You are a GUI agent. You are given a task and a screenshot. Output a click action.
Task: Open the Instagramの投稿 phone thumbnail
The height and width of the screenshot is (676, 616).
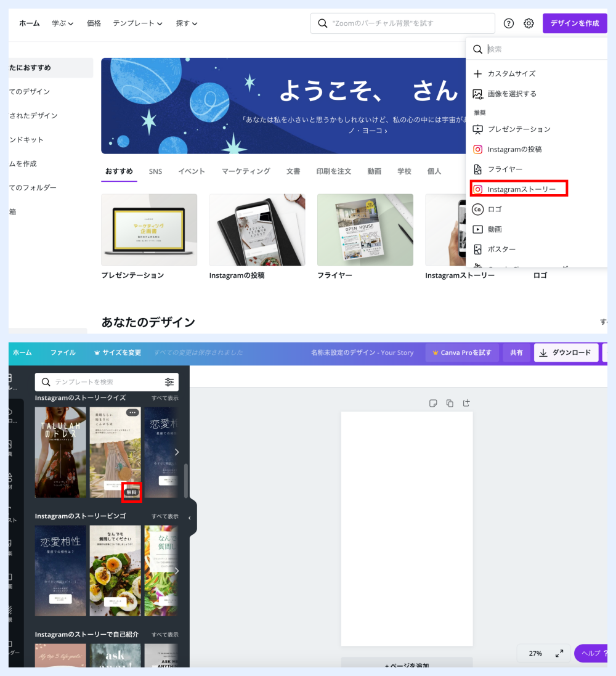[x=257, y=230]
